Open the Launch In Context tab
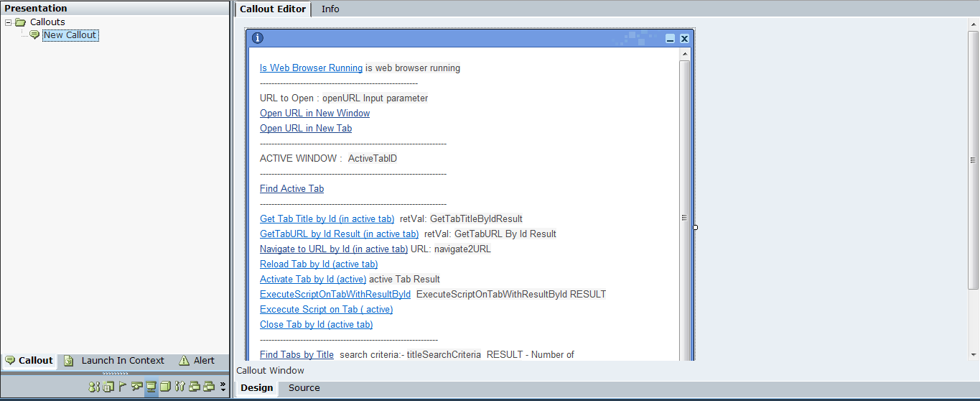Viewport: 980px width, 401px height. [122, 361]
